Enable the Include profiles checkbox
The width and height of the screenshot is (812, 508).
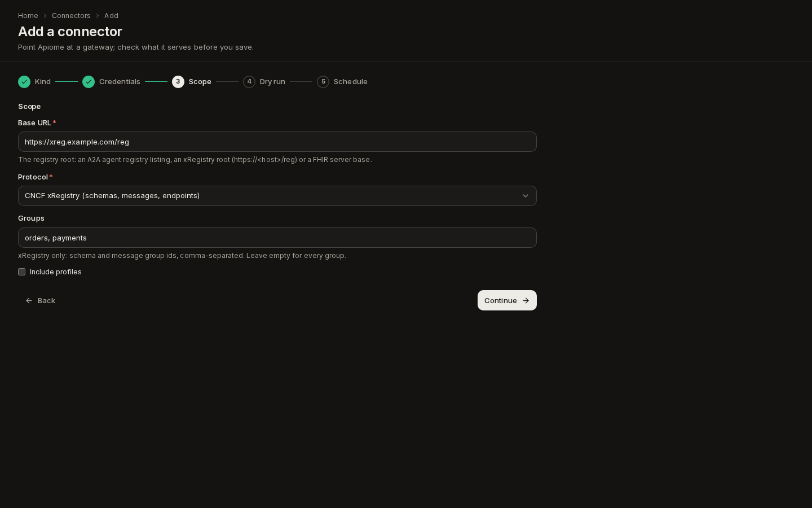tap(22, 272)
